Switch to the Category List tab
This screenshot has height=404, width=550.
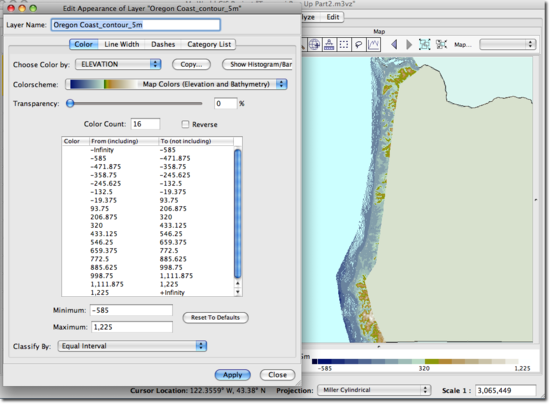209,44
